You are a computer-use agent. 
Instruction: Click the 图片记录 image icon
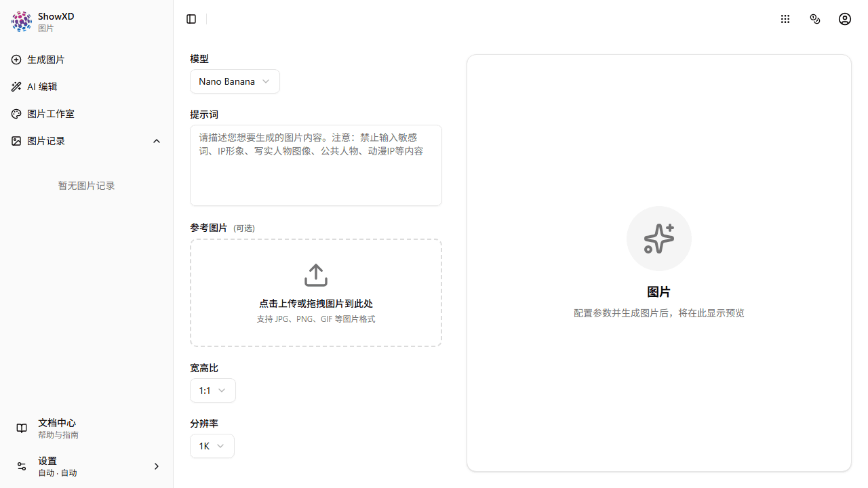[16, 141]
